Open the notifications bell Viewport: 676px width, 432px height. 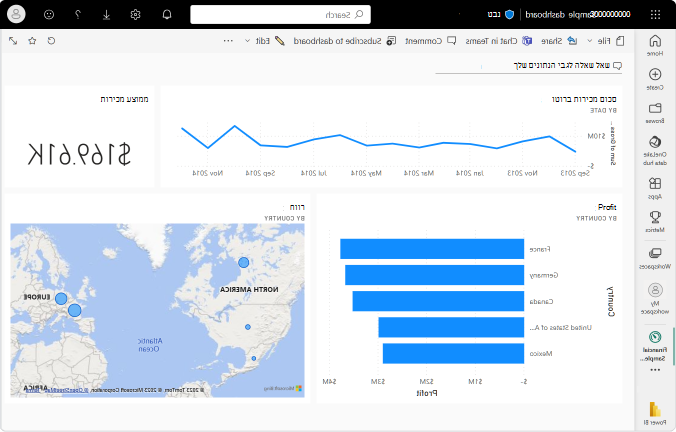coord(167,15)
